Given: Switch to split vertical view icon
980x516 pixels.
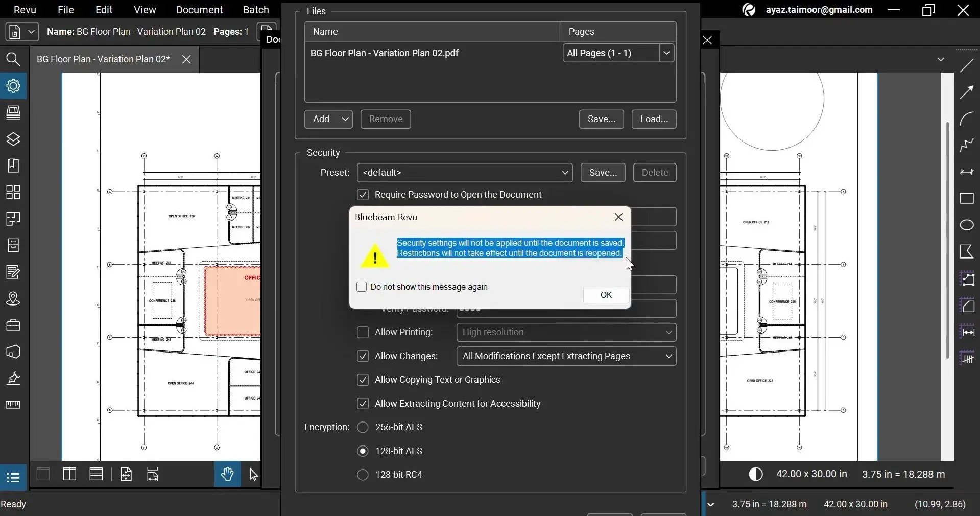Looking at the screenshot, I should point(69,475).
